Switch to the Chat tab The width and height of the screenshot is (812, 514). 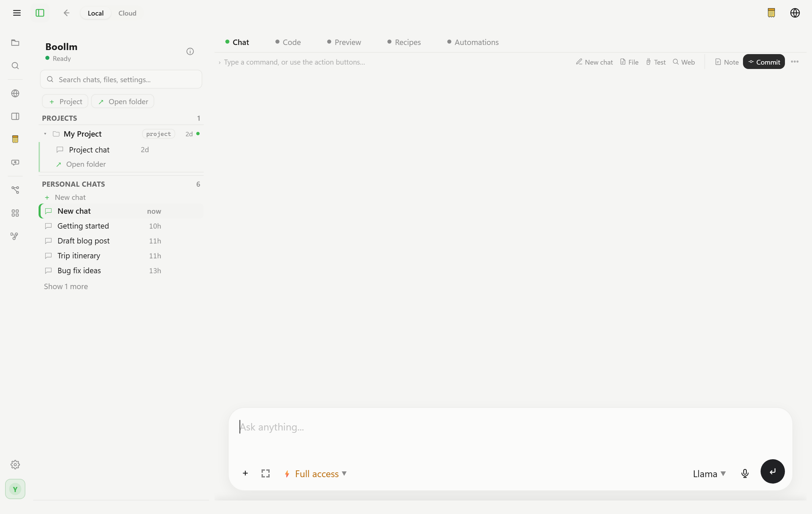(x=237, y=42)
